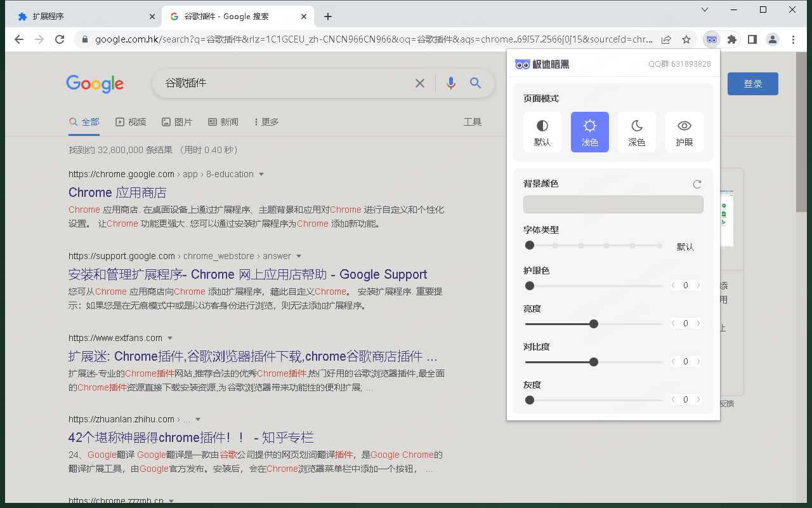Start a voice search with the microphone icon

(450, 83)
